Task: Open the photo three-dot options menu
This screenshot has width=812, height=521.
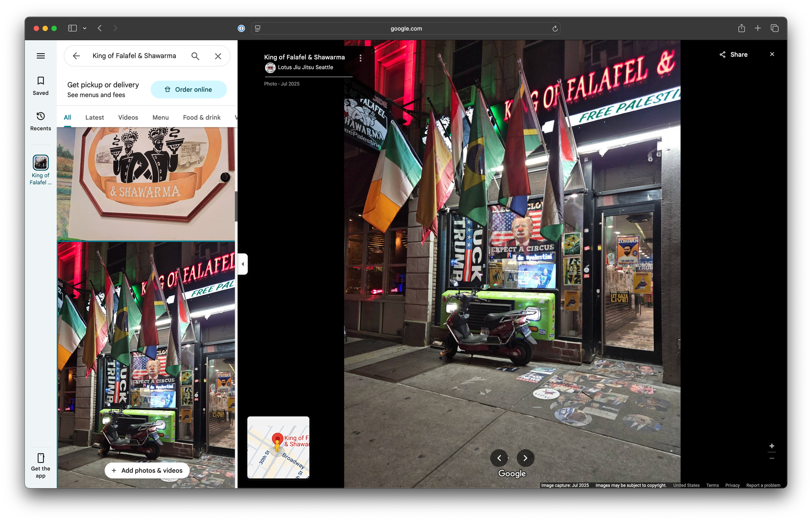Action: [361, 58]
